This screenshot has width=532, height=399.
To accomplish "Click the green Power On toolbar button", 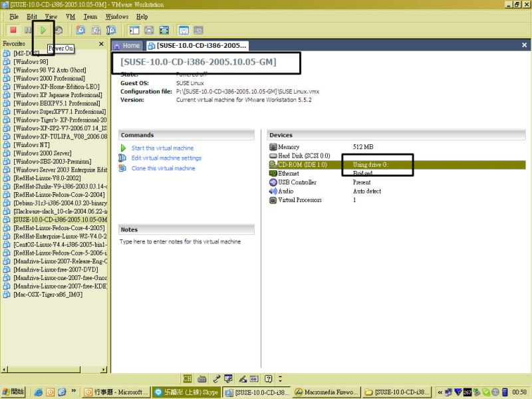I will (x=43, y=30).
